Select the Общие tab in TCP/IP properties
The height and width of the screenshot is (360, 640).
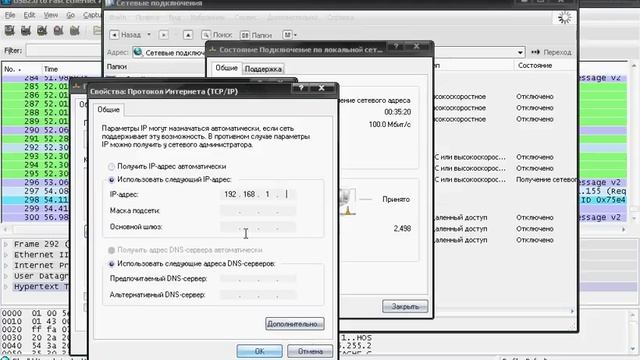click(108, 109)
